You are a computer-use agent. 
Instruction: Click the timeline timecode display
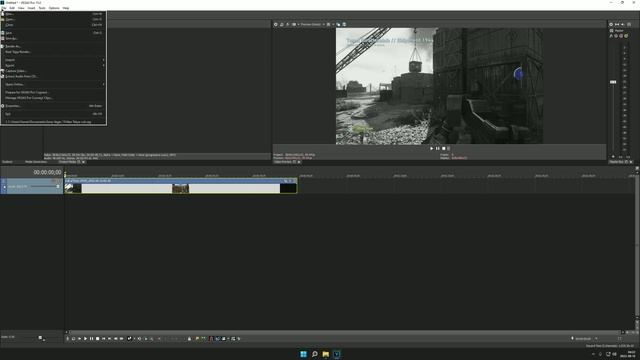[x=47, y=172]
